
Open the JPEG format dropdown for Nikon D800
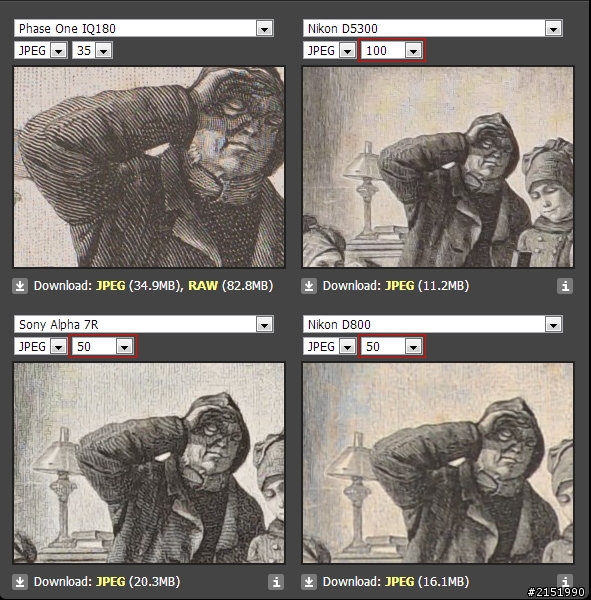pyautogui.click(x=330, y=347)
